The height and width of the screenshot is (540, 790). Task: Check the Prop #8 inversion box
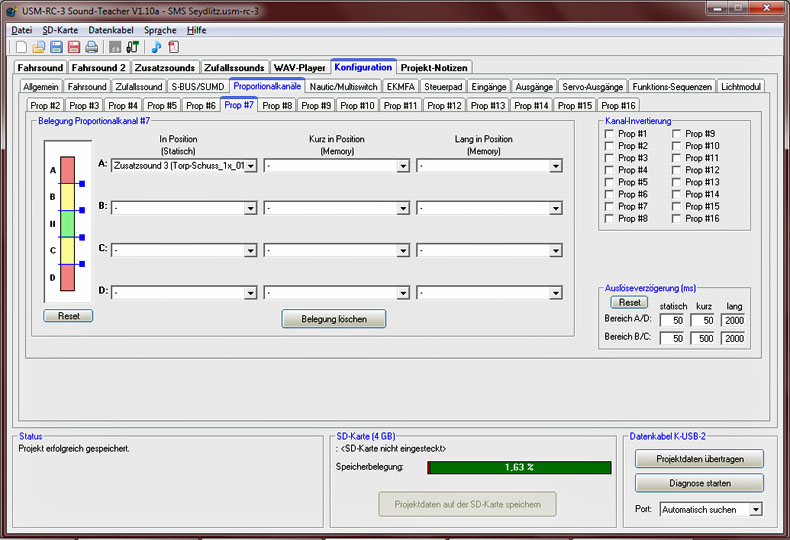(609, 218)
